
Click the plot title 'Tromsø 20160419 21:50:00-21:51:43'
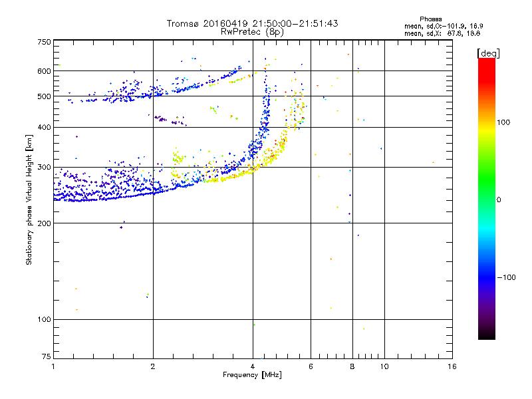[252, 23]
